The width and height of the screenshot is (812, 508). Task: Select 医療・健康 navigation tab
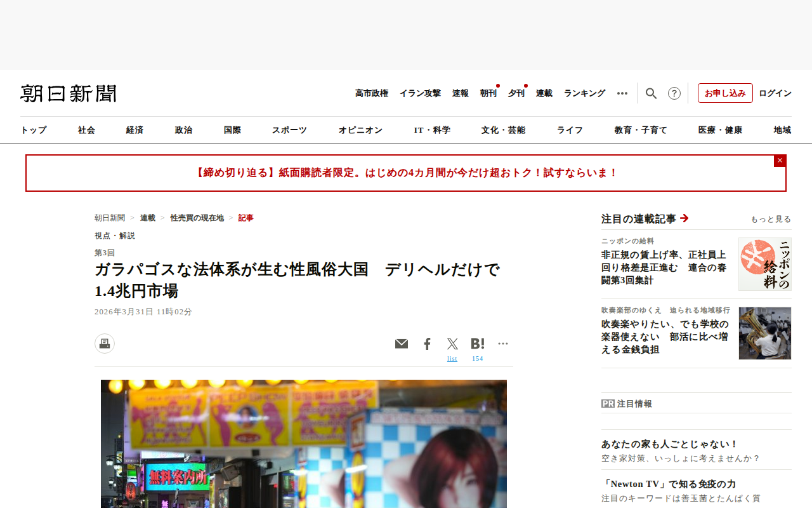[720, 130]
